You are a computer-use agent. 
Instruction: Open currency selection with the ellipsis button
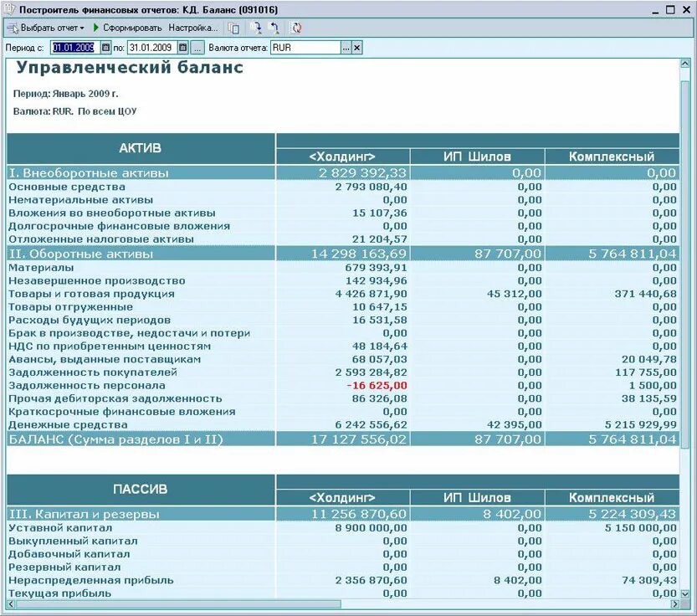click(x=346, y=48)
